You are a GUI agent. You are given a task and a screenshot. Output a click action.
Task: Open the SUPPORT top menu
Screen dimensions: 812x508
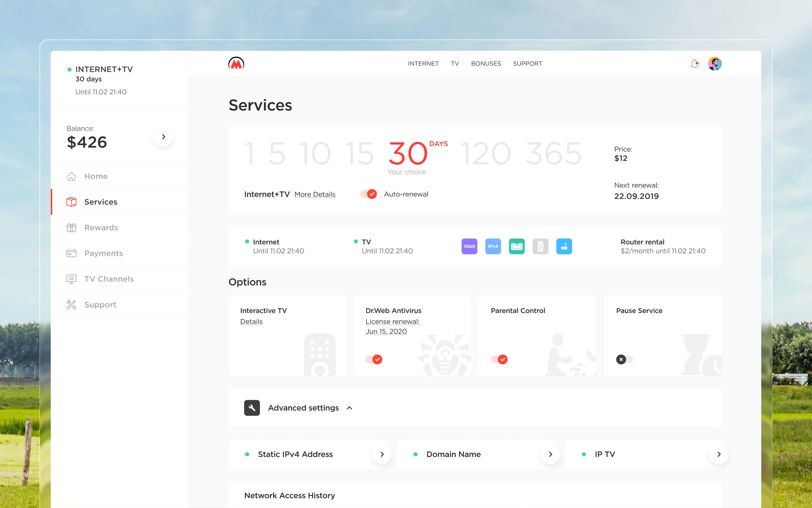(528, 63)
